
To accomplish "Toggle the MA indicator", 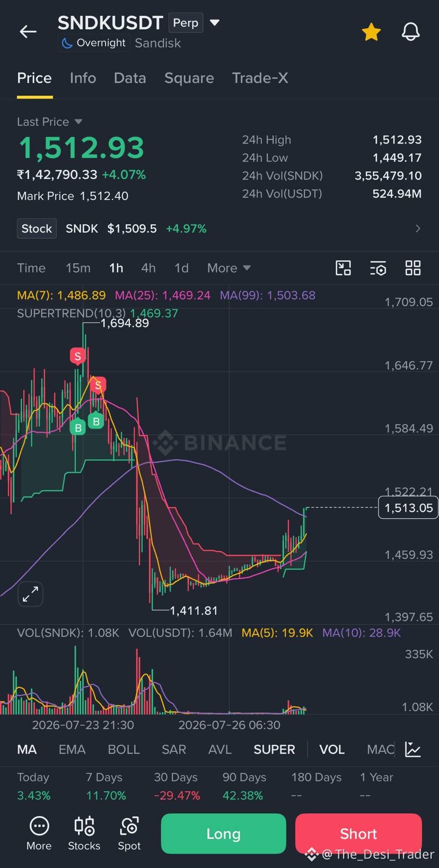I will pyautogui.click(x=27, y=749).
